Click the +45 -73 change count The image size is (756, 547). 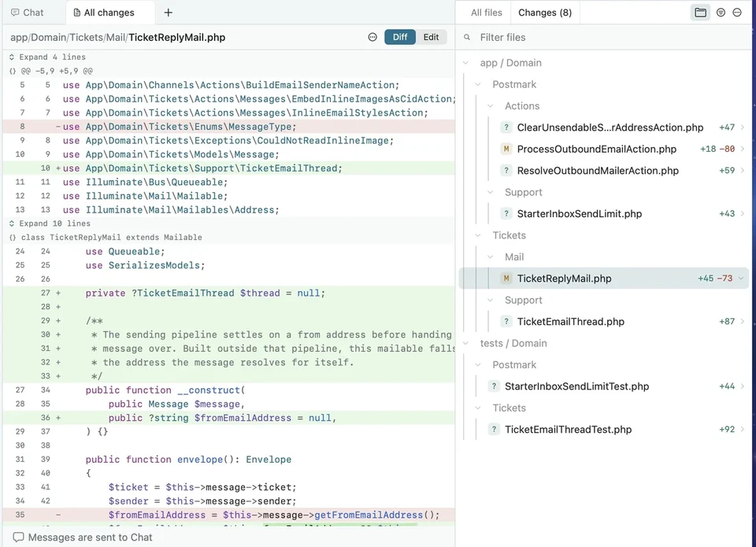coord(715,279)
